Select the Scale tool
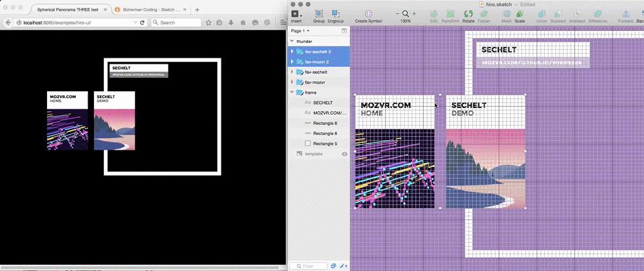The height and width of the screenshot is (271, 644). tap(519, 14)
